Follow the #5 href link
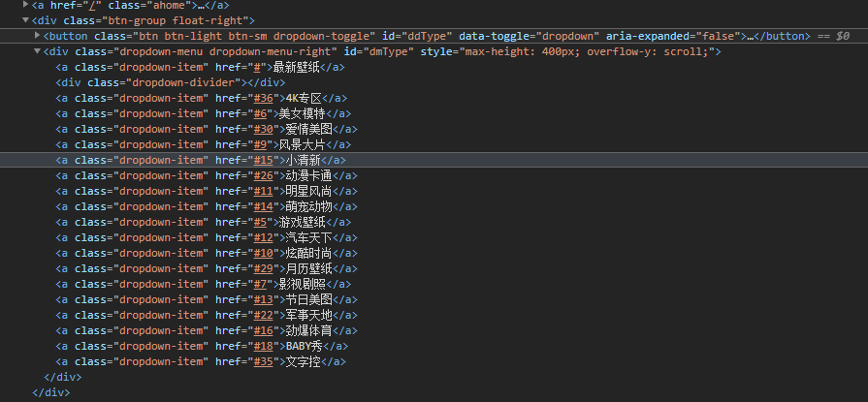Viewport: 868px width, 402px height. tap(260, 222)
